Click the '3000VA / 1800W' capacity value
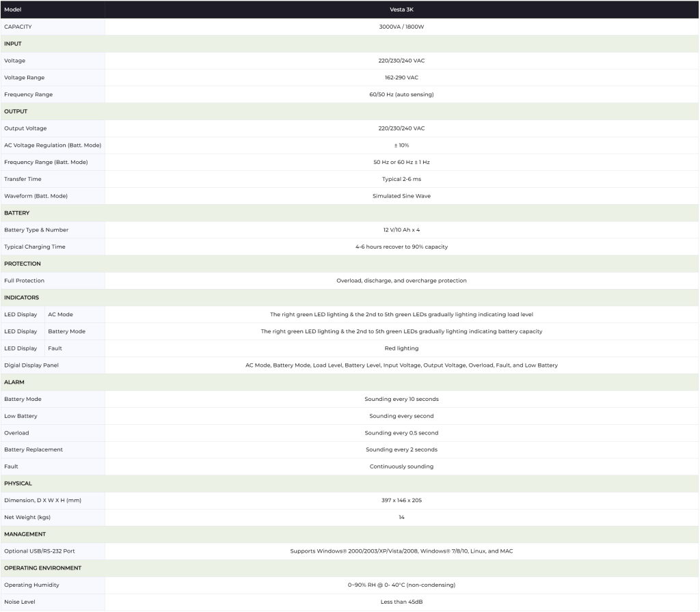 pos(401,27)
